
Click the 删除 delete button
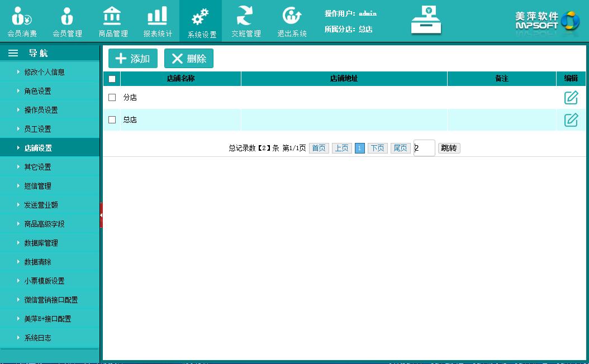pyautogui.click(x=189, y=59)
